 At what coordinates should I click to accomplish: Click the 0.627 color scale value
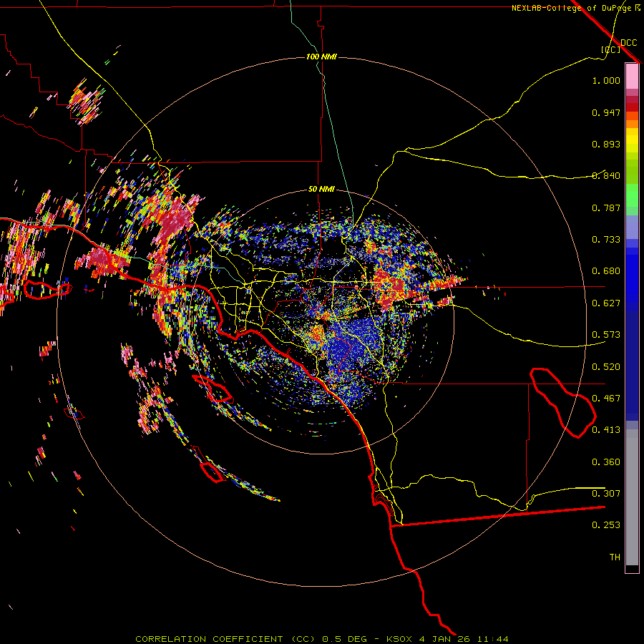coord(606,303)
